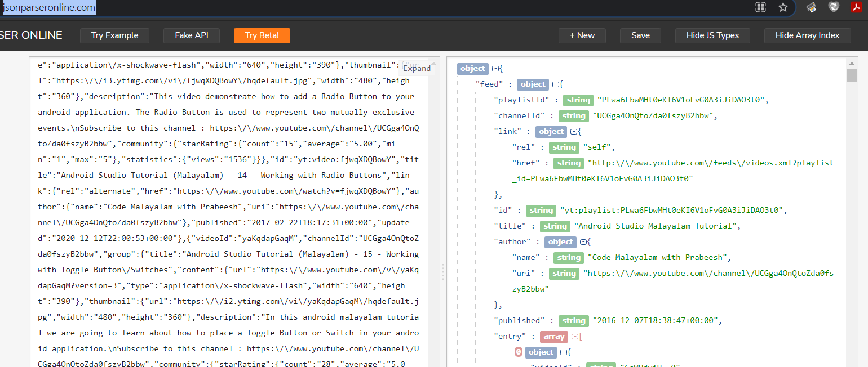Toggle Hide JS Types
The height and width of the screenshot is (367, 868).
[712, 35]
